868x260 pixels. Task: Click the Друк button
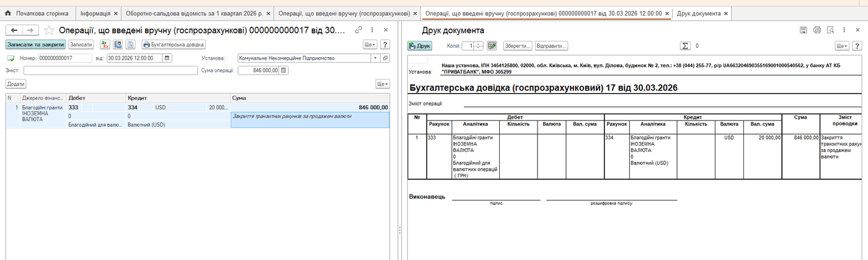(420, 46)
